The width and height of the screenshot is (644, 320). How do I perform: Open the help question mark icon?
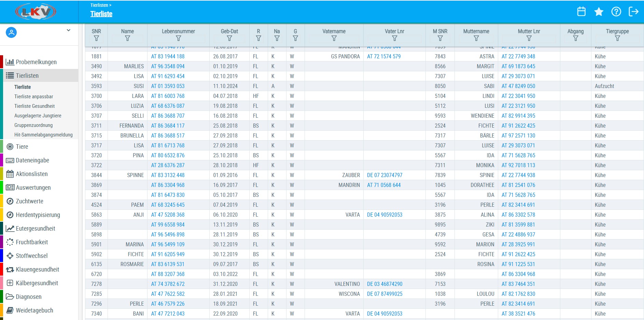click(616, 12)
